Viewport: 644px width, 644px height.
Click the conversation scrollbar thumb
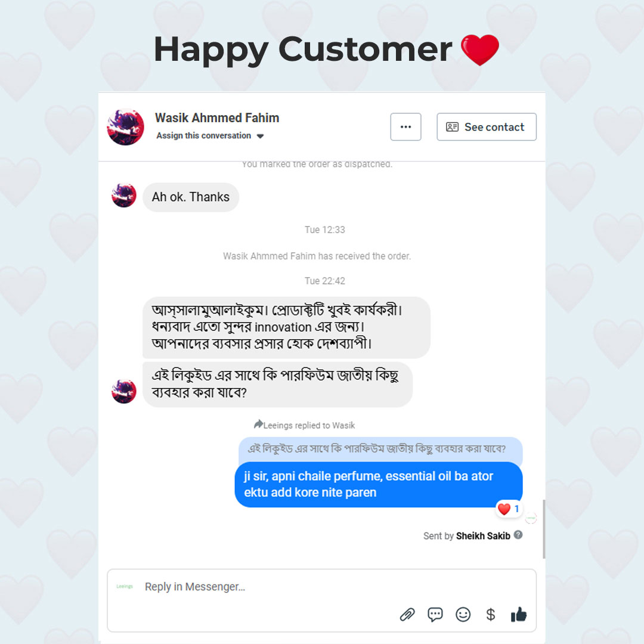(x=544, y=529)
